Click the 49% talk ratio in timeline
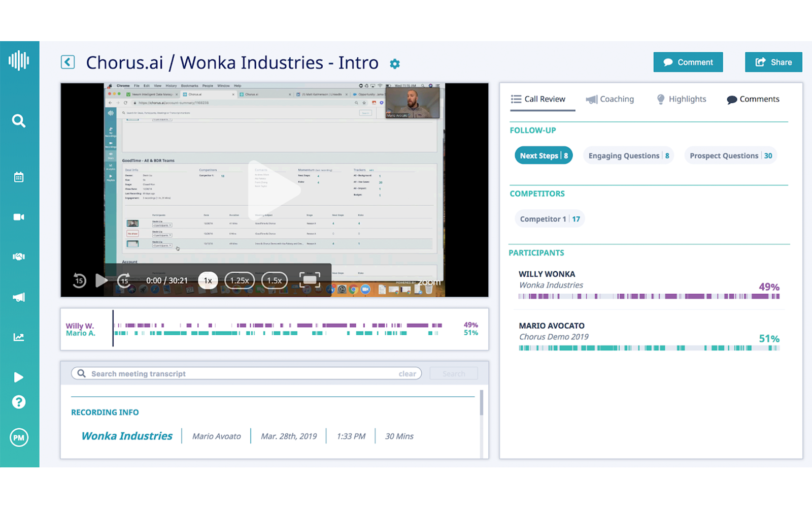Image resolution: width=812 pixels, height=508 pixels. [471, 325]
